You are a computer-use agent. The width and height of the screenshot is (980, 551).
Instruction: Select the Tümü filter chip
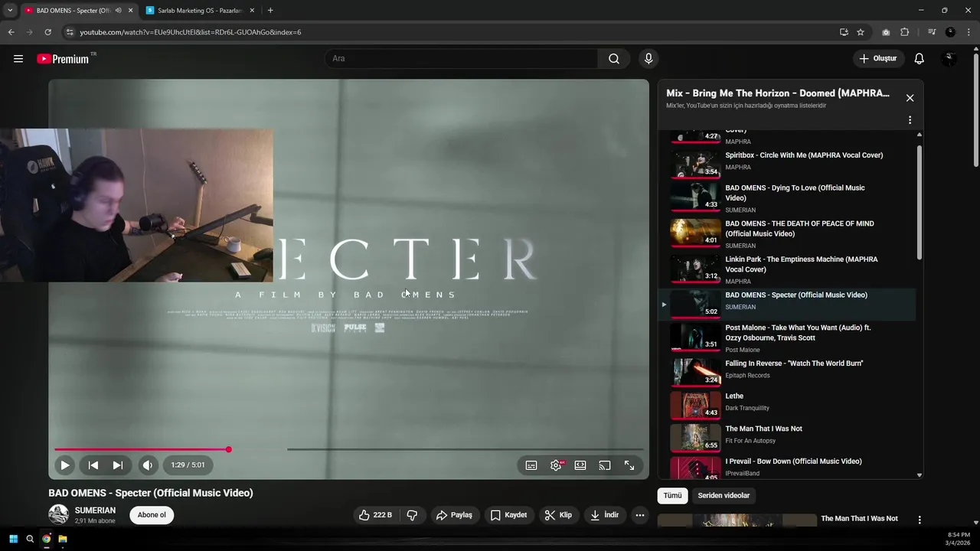tap(672, 495)
